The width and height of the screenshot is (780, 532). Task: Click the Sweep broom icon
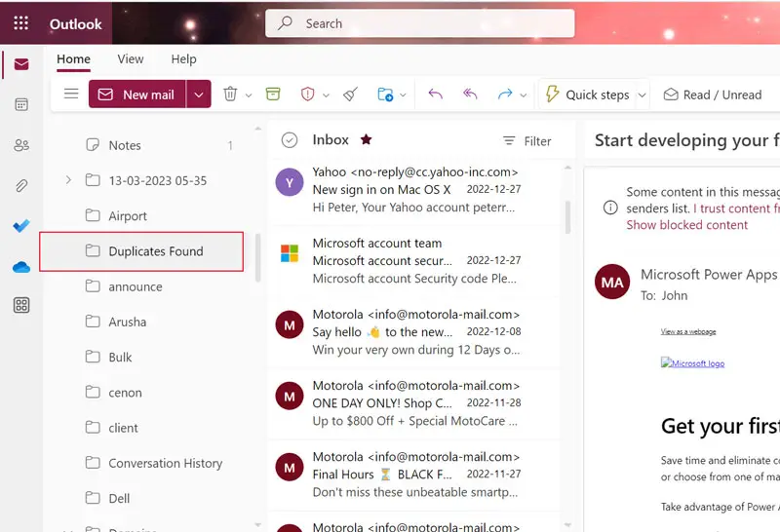350,94
